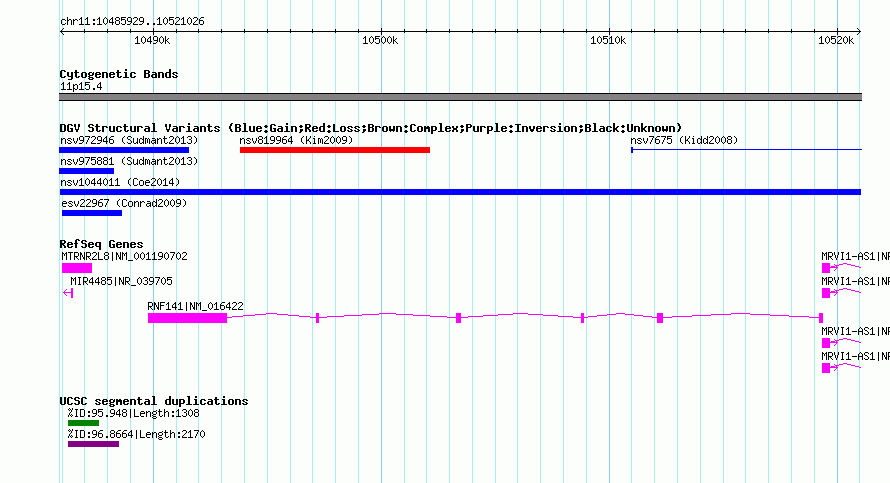890x483 pixels.
Task: Click the esv22967 (Conrad2009) label
Action: 124,203
